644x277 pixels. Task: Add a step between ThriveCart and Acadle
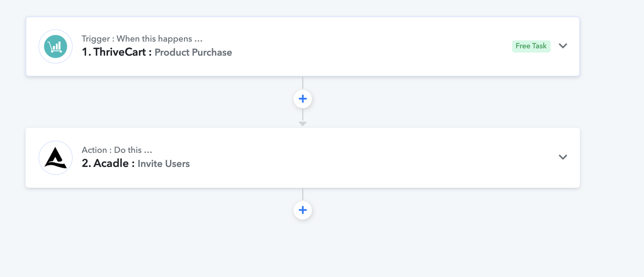click(303, 99)
